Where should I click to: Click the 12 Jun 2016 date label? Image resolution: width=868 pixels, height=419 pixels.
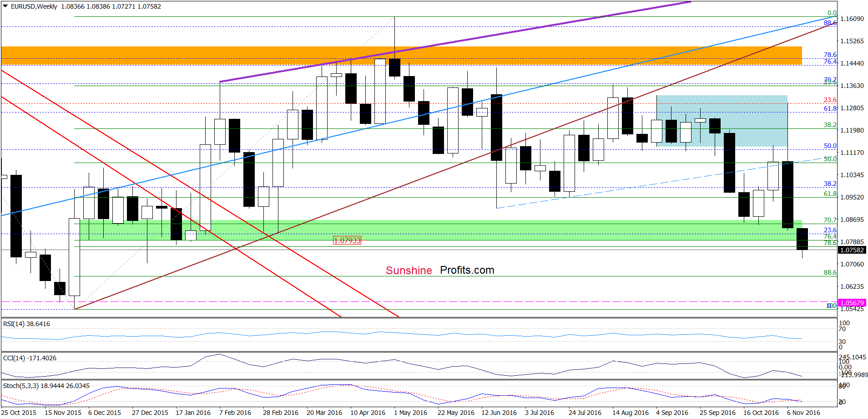point(499,413)
